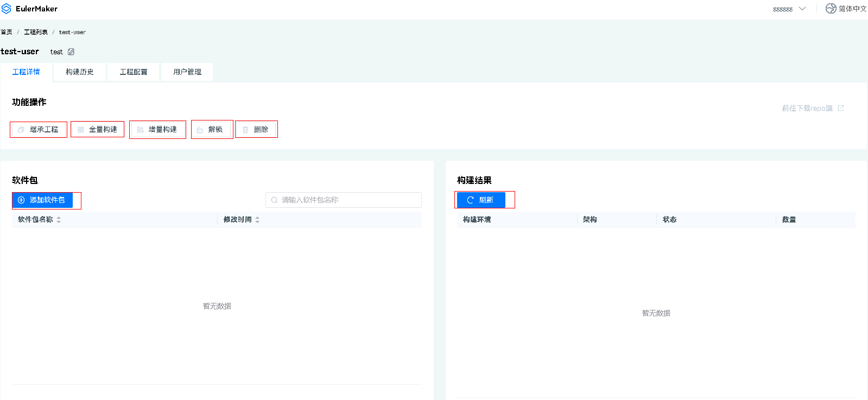Click the search magnifier icon in package search

click(275, 200)
